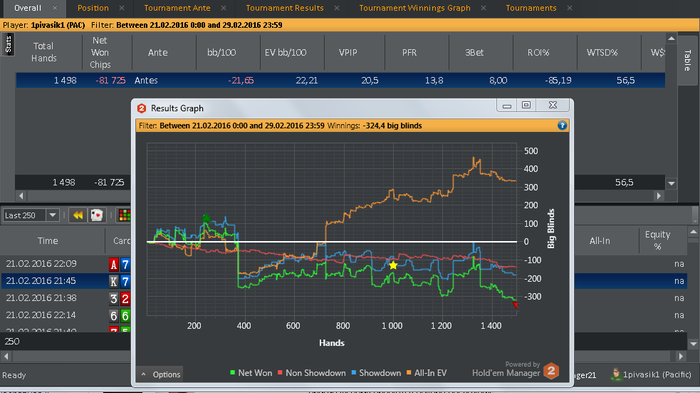
Task: Close the Results Graph window
Action: (553, 105)
